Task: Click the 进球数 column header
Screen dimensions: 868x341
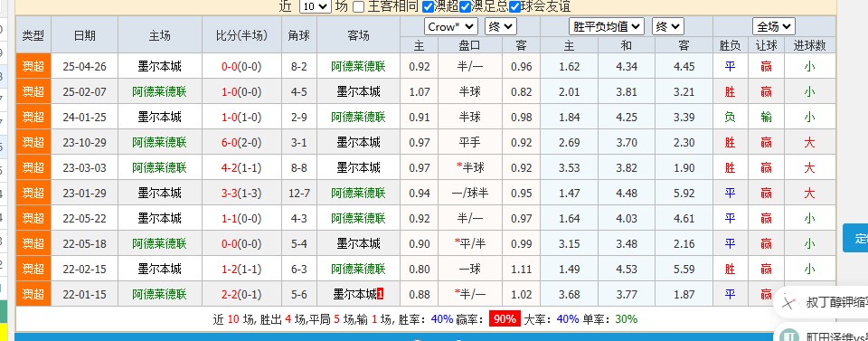Action: point(809,45)
